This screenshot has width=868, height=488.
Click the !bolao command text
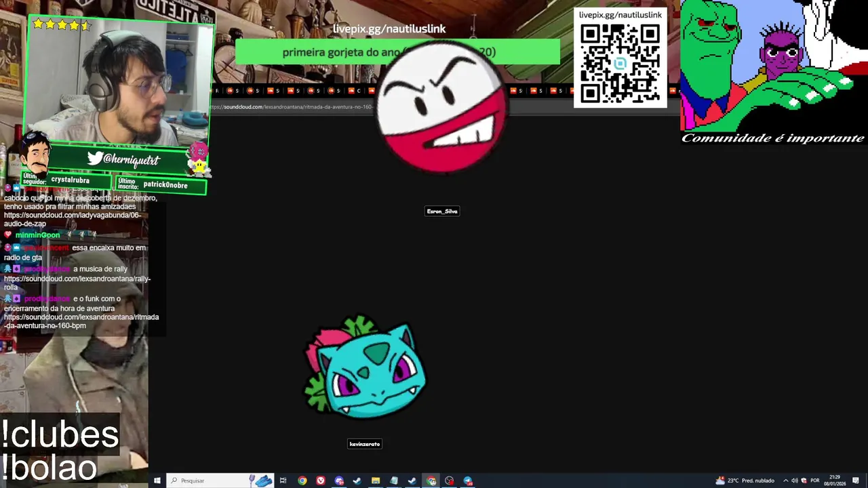49,468
